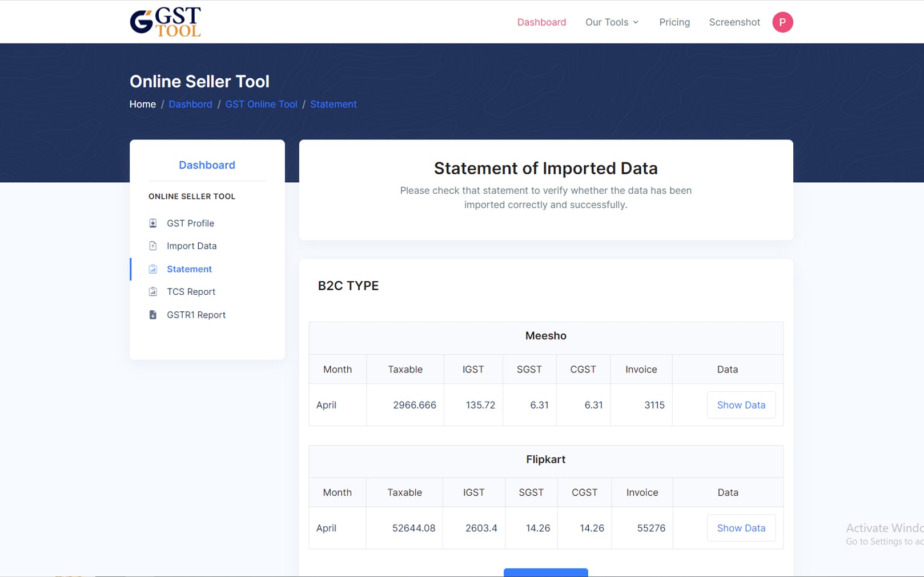The width and height of the screenshot is (924, 577).
Task: Click Dashbord breadcrumb link
Action: (190, 104)
